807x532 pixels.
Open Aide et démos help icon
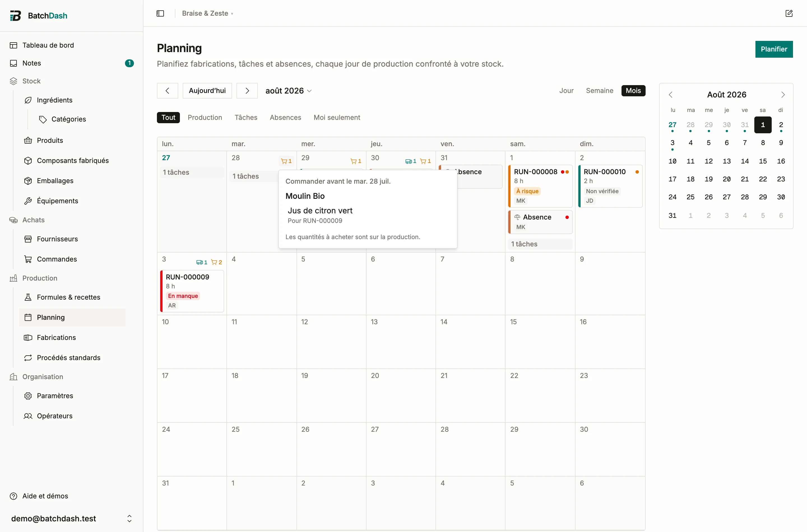(x=13, y=496)
